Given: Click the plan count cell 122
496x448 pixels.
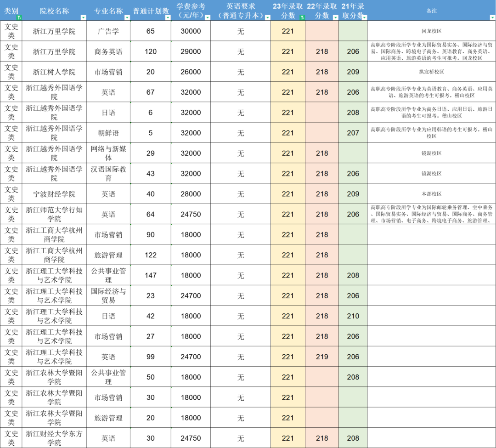Looking at the screenshot, I should (151, 255).
